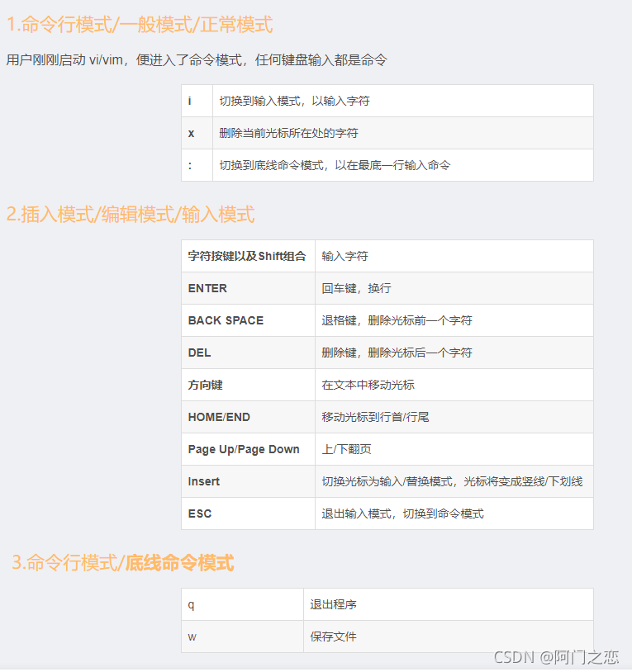Click '退出输入模式，切换到命令模式' cell
The image size is (632, 672).
pos(454,513)
